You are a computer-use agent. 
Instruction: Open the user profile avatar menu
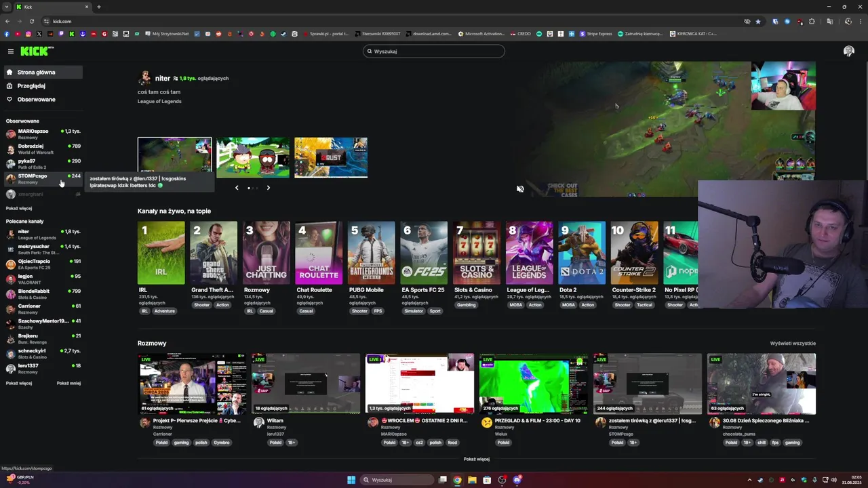(x=848, y=52)
